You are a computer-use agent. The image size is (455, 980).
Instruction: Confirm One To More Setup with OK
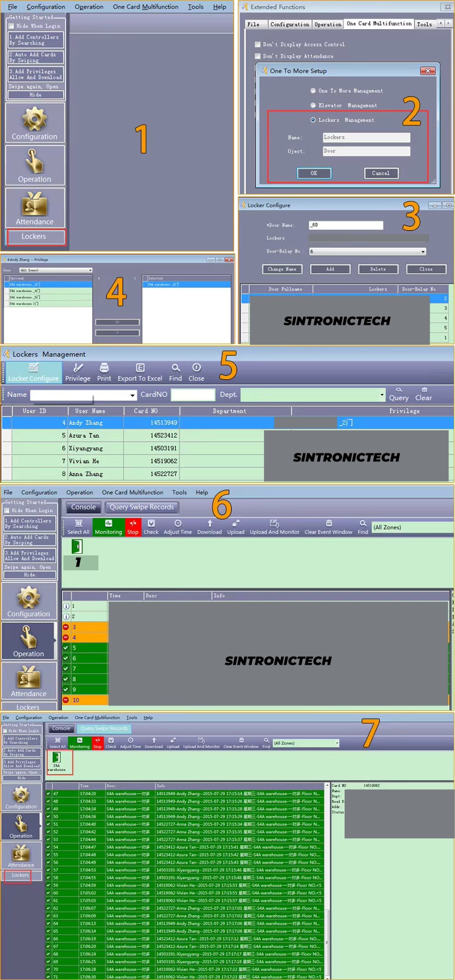point(314,173)
